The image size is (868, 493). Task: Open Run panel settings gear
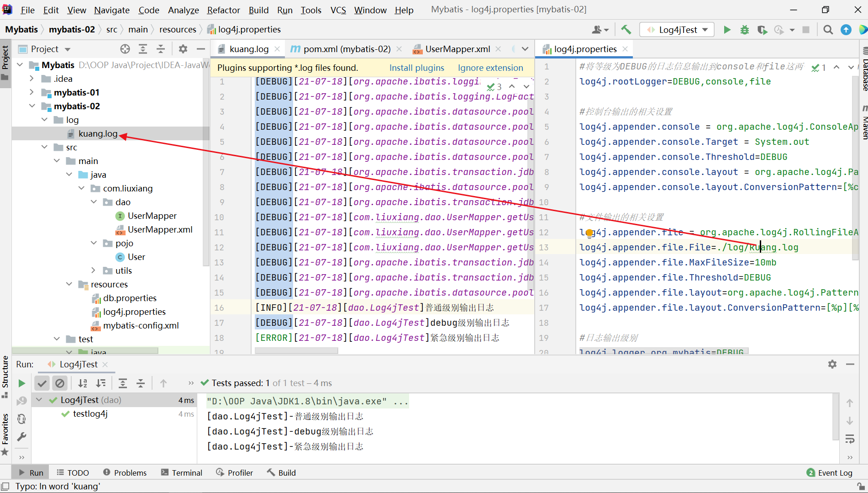tap(832, 364)
